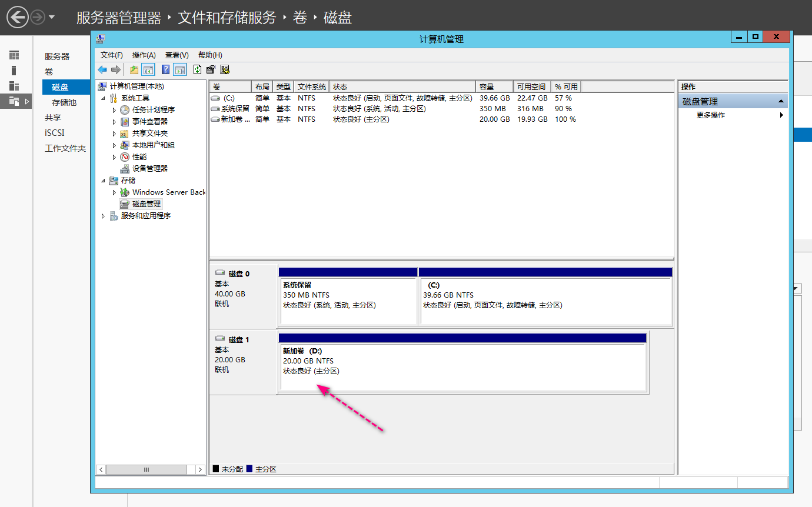Select 工作文件夹 in Server Manager navigation
812x507 pixels.
(x=65, y=148)
